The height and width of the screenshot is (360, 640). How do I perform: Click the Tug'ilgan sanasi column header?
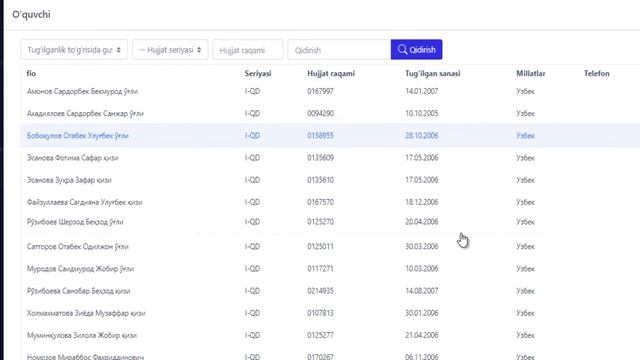[x=433, y=73]
